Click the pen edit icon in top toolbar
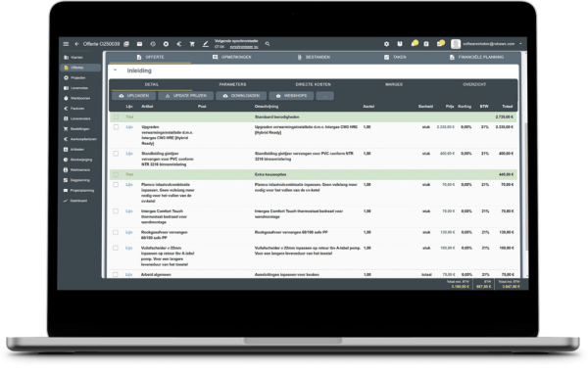 tap(206, 44)
